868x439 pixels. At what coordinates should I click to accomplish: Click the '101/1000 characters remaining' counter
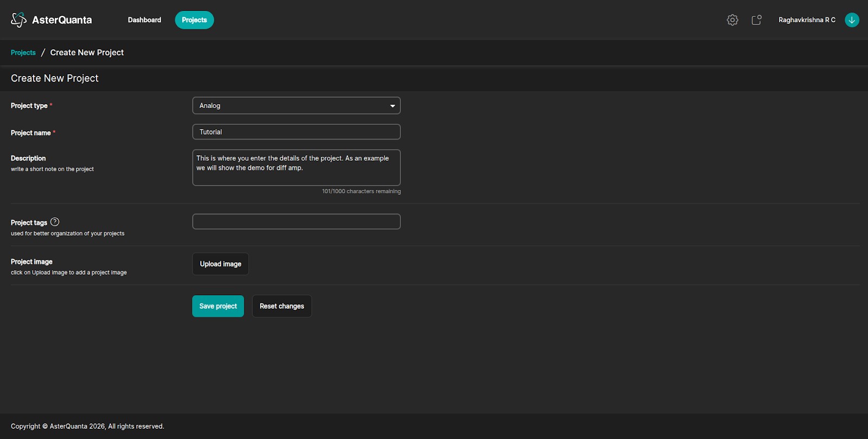[361, 192]
